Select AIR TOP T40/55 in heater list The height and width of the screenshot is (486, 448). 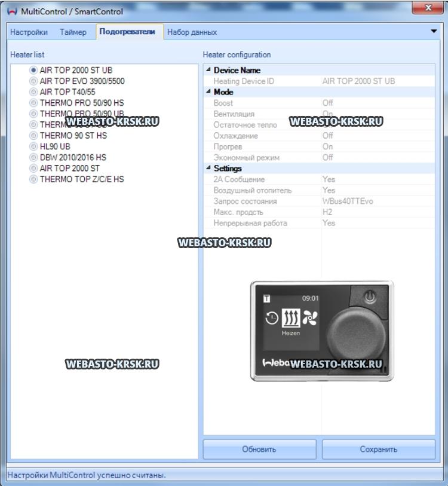[x=33, y=92]
